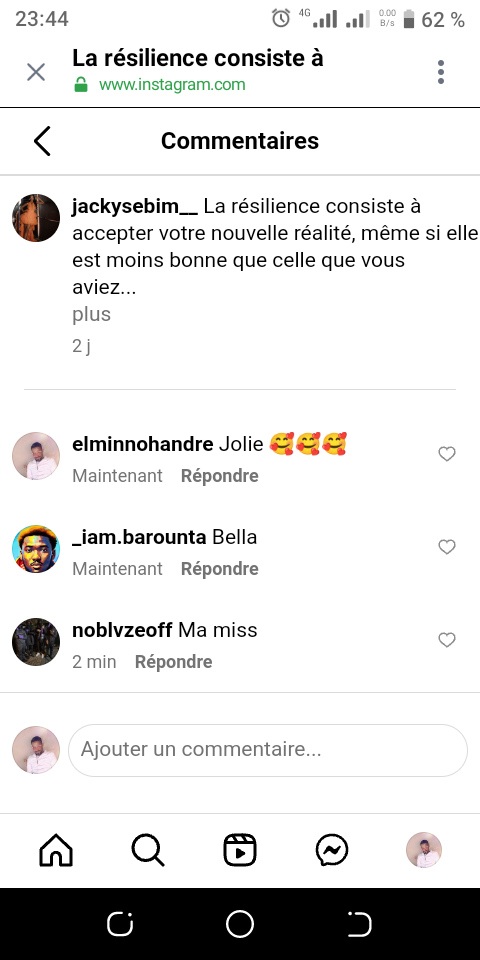Open the Search magnifier tab

tap(148, 850)
